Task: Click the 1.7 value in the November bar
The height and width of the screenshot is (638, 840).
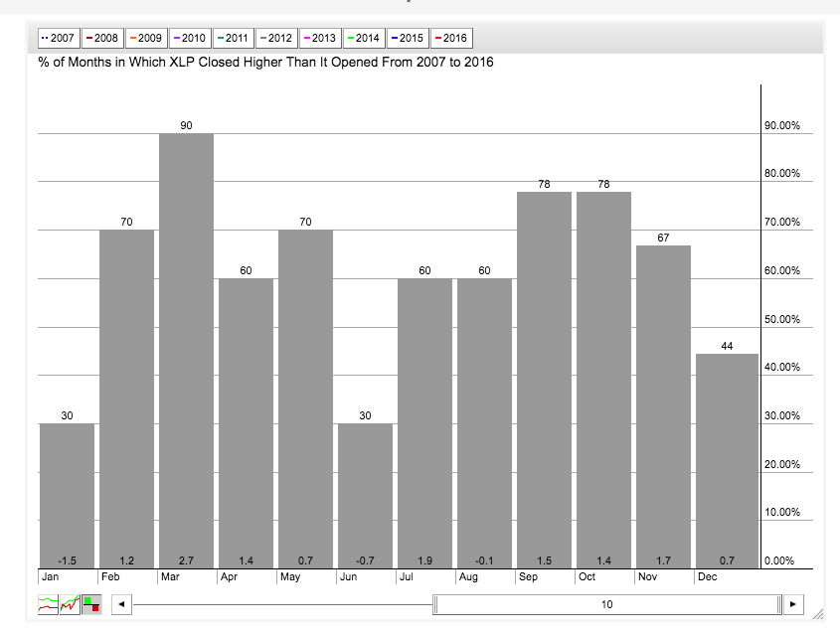Action: pyautogui.click(x=663, y=560)
